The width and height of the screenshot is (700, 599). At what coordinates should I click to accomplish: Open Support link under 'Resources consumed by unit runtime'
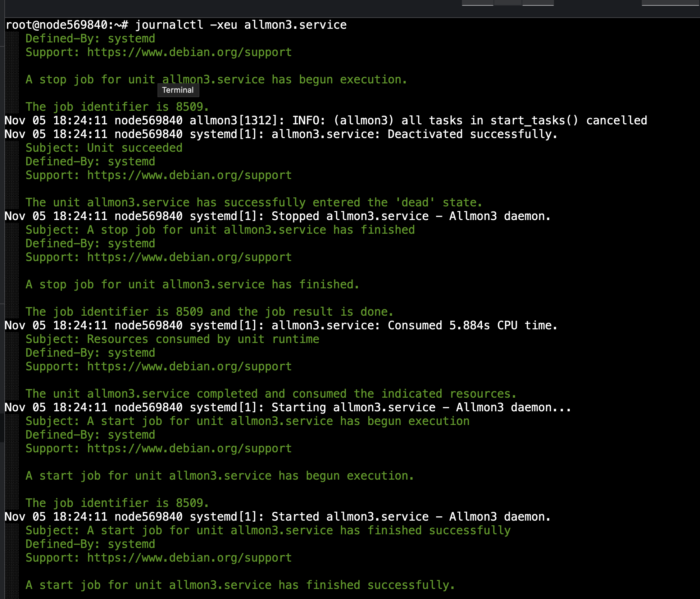coord(190,366)
